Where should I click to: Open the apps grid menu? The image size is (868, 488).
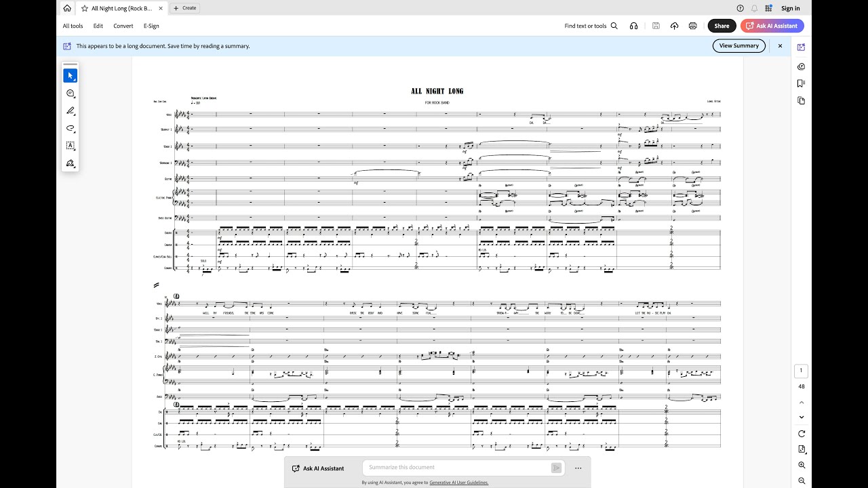point(768,8)
